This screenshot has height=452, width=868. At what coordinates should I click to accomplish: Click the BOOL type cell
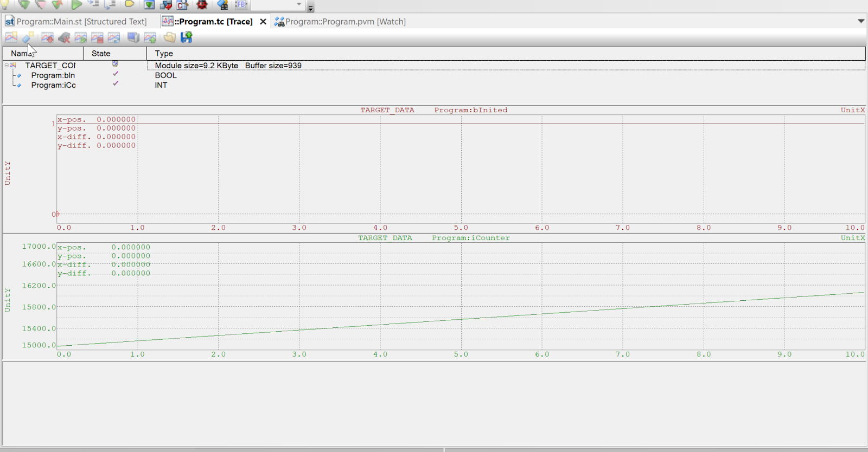[166, 75]
